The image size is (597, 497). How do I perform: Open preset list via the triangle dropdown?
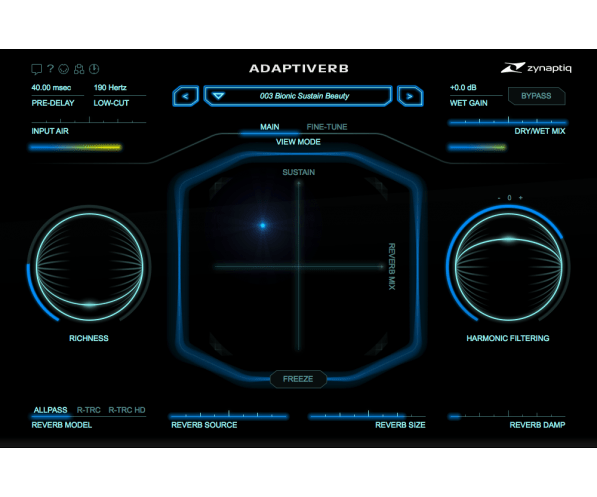tap(218, 96)
